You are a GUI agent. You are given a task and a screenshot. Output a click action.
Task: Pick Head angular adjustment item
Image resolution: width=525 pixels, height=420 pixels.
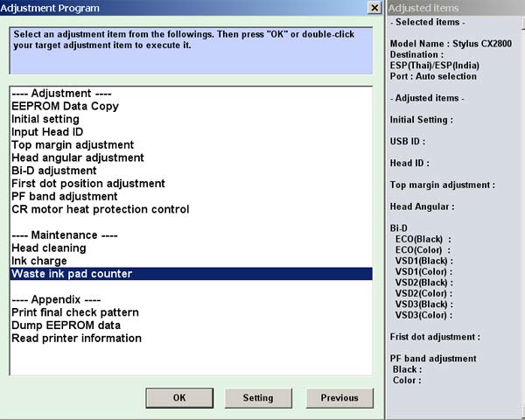pos(78,157)
